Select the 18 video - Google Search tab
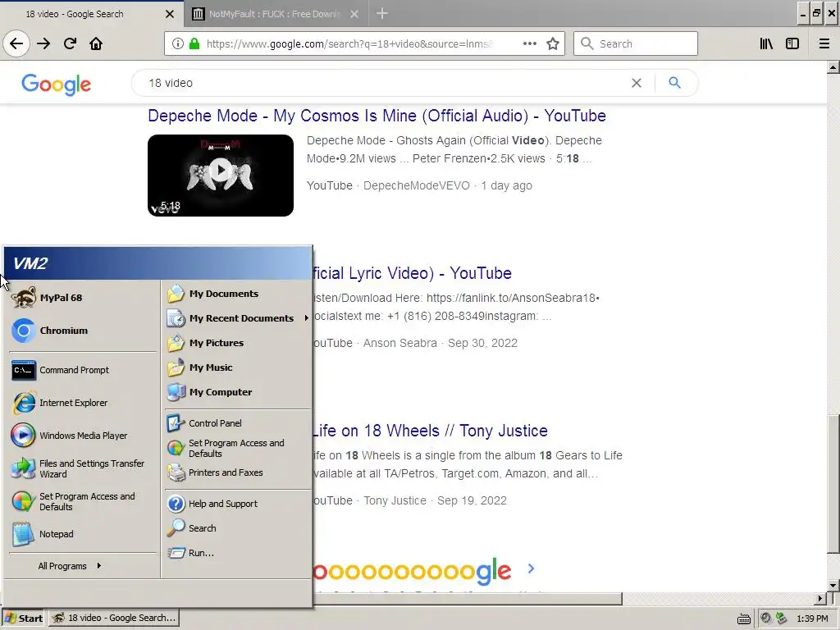The height and width of the screenshot is (630, 840). click(80, 14)
